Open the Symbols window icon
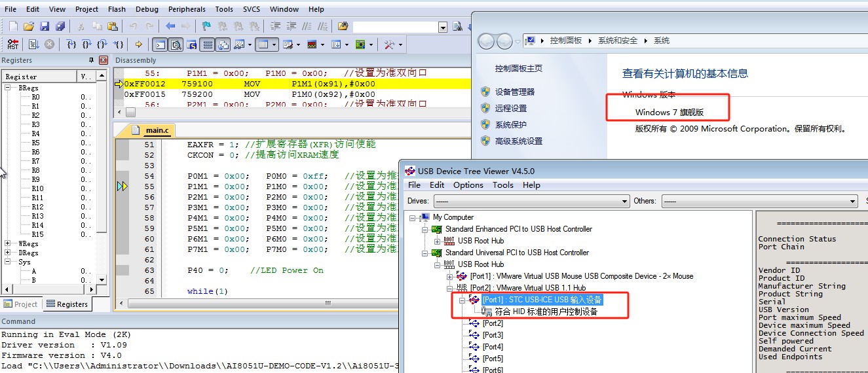Image resolution: width=868 pixels, height=373 pixels. point(191,44)
